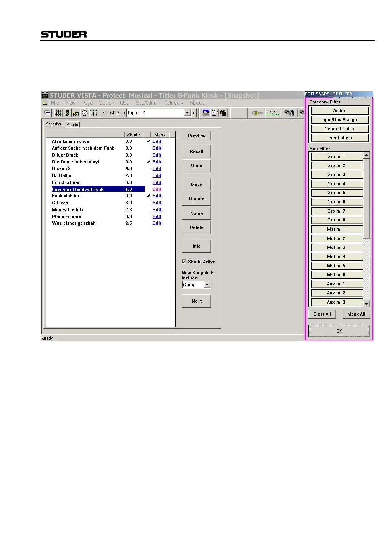392x555 pixels.
Task: Toggle the Input/Bus Assign category filter
Action: click(340, 120)
